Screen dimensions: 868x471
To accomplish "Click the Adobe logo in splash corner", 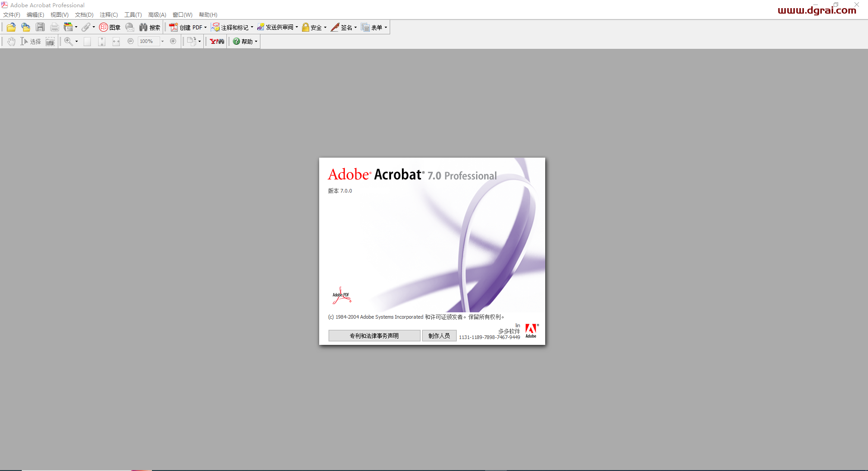I will (532, 331).
